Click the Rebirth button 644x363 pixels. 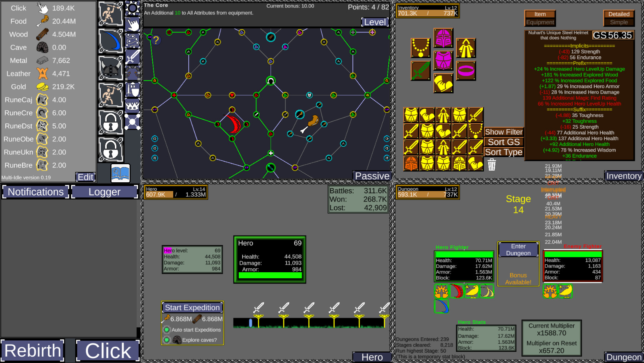[32, 350]
